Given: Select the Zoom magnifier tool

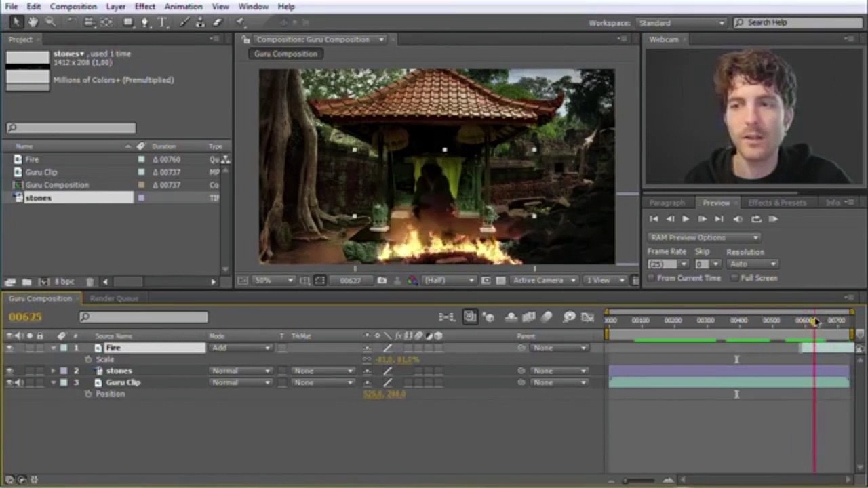Looking at the screenshot, I should pos(50,22).
